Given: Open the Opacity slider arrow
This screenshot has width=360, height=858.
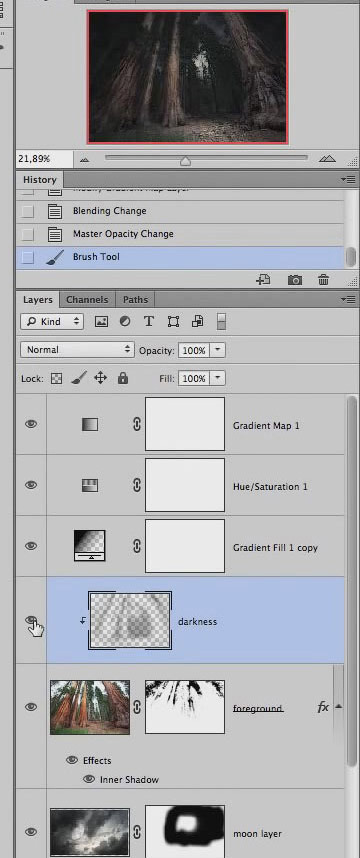Looking at the screenshot, I should tap(218, 350).
